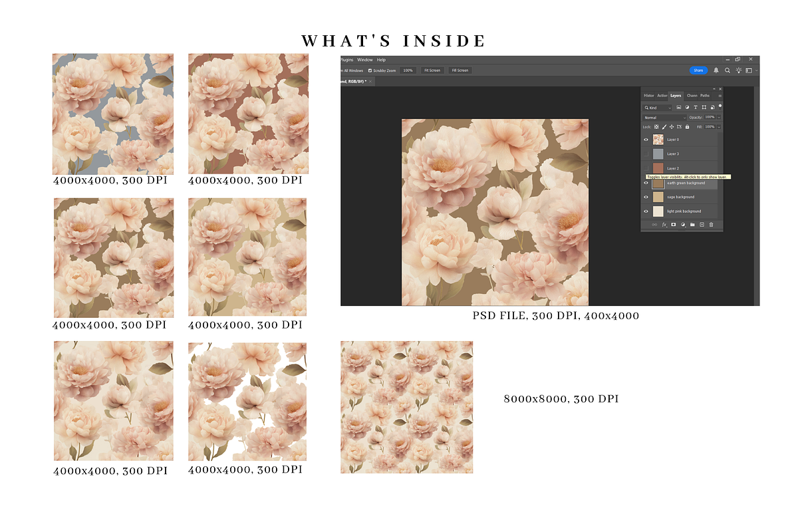798x532 pixels.
Task: Close the Layers panel with X
Action: point(720,89)
